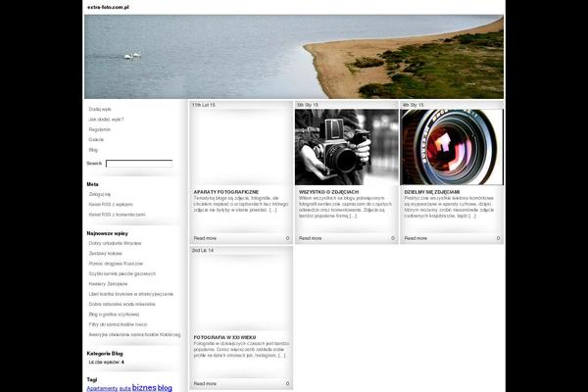Image resolution: width=588 pixels, height=392 pixels.
Task: Open the Blog menu item
Action: tap(93, 150)
